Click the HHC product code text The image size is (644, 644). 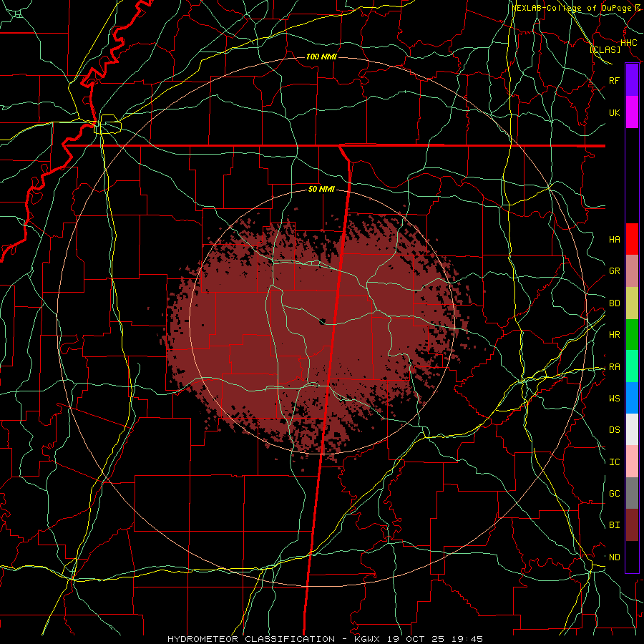628,42
